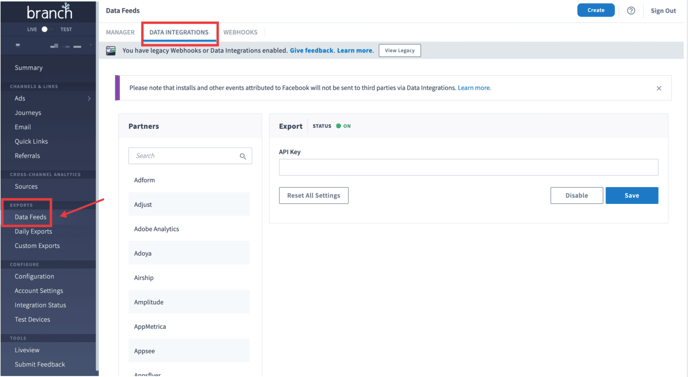Switch to the Manager tab

click(x=120, y=32)
